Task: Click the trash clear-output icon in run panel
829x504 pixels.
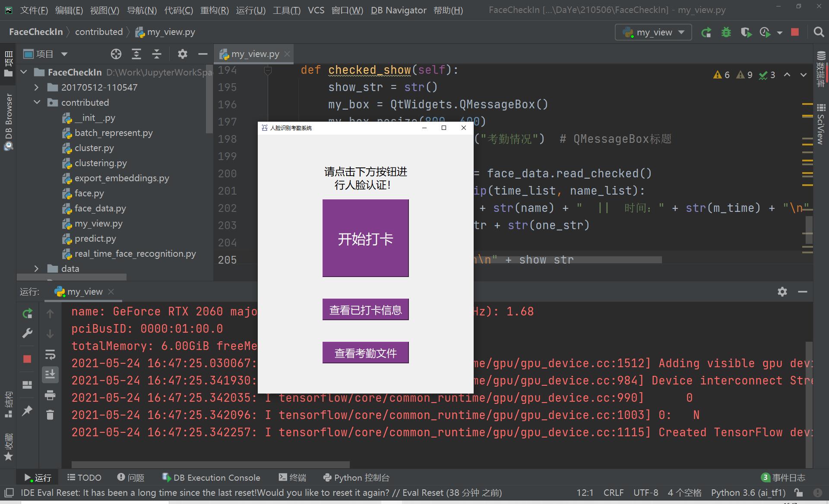Action: (x=50, y=415)
